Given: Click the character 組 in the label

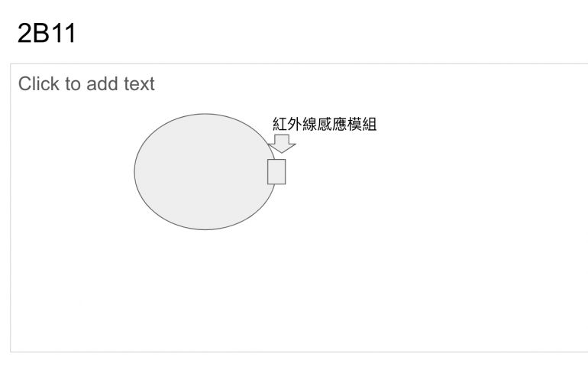Looking at the screenshot, I should point(370,124).
